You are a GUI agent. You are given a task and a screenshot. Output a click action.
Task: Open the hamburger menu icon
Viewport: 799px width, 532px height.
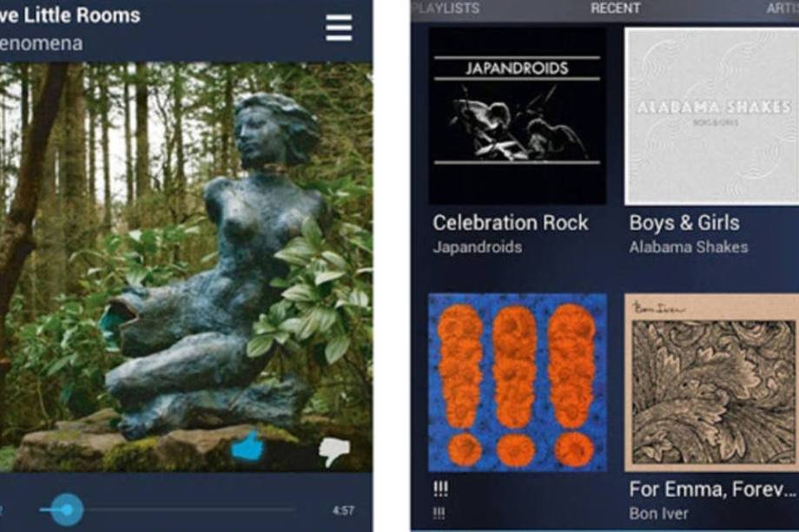click(339, 28)
